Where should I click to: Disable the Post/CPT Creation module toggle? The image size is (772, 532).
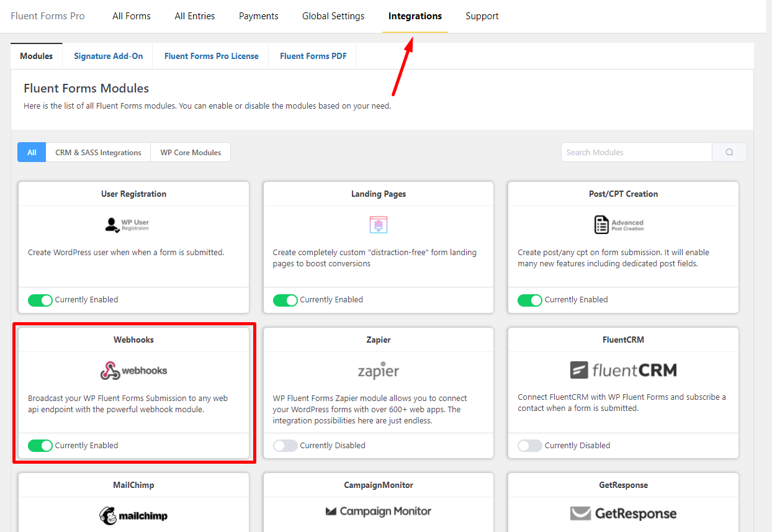tap(530, 300)
